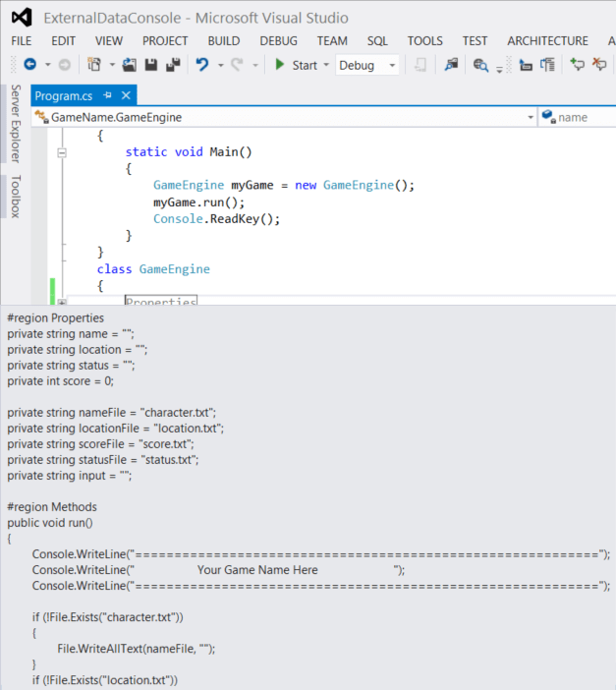
Task: Click 'private int score = 0;' text
Action: click(x=60, y=381)
